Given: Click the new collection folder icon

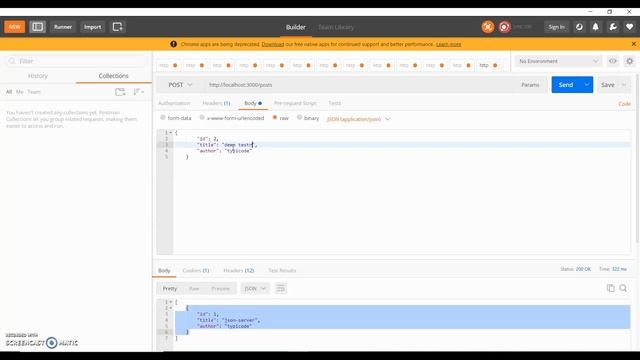Looking at the screenshot, I should click(120, 92).
